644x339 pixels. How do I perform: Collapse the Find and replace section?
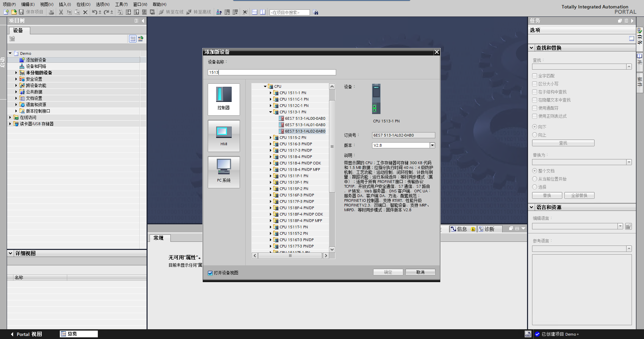pos(532,48)
